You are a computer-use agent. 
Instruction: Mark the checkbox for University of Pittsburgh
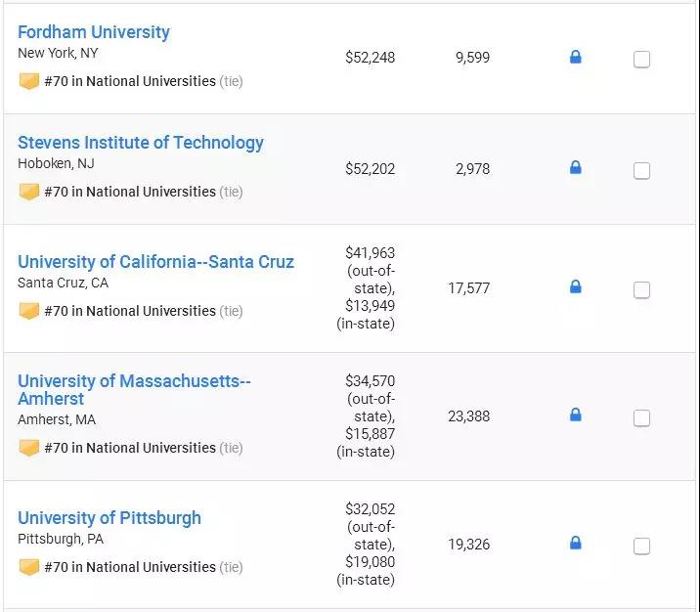641,546
